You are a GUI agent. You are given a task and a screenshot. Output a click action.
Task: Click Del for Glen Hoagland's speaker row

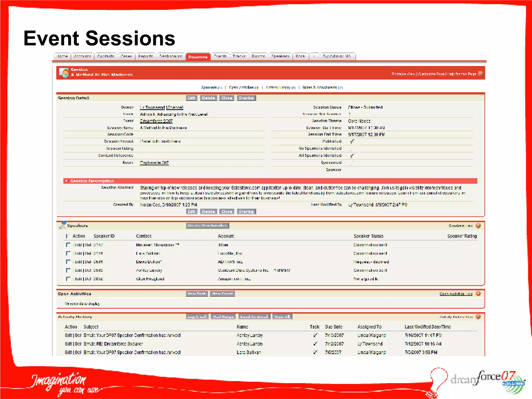(x=88, y=279)
